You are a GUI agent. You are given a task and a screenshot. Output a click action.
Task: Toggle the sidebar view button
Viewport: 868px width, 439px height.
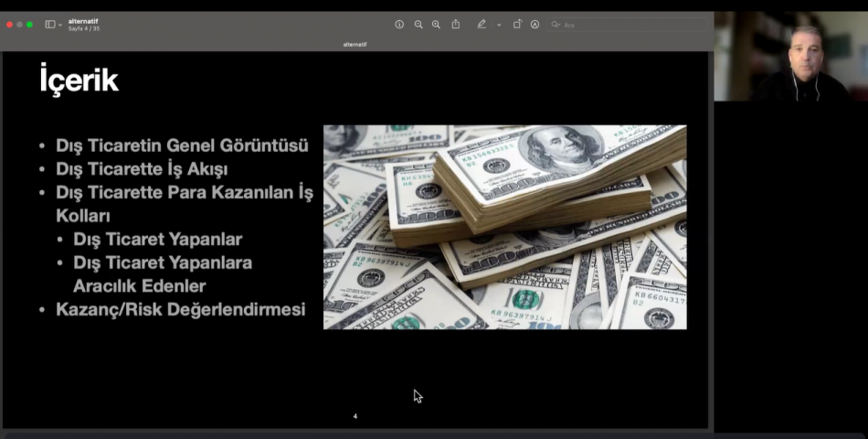click(x=49, y=25)
